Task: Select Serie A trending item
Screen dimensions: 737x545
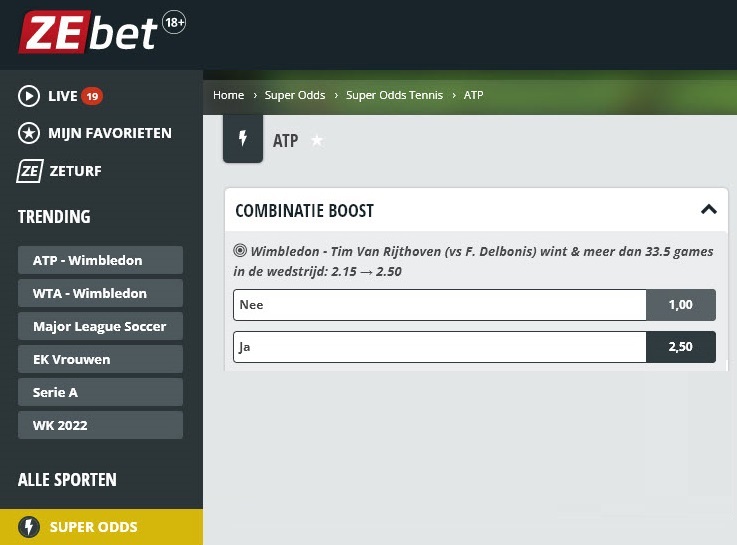Action: tap(100, 392)
